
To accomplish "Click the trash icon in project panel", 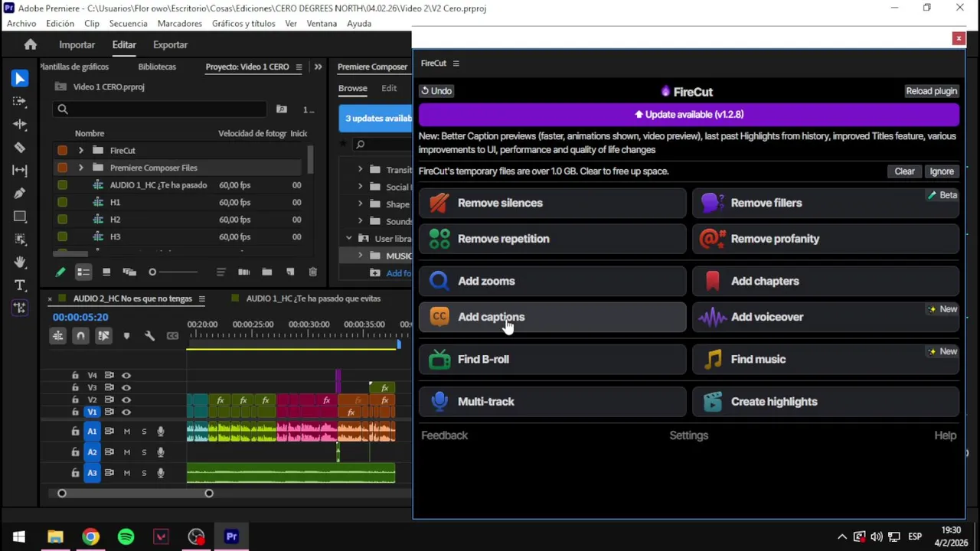I will point(312,272).
